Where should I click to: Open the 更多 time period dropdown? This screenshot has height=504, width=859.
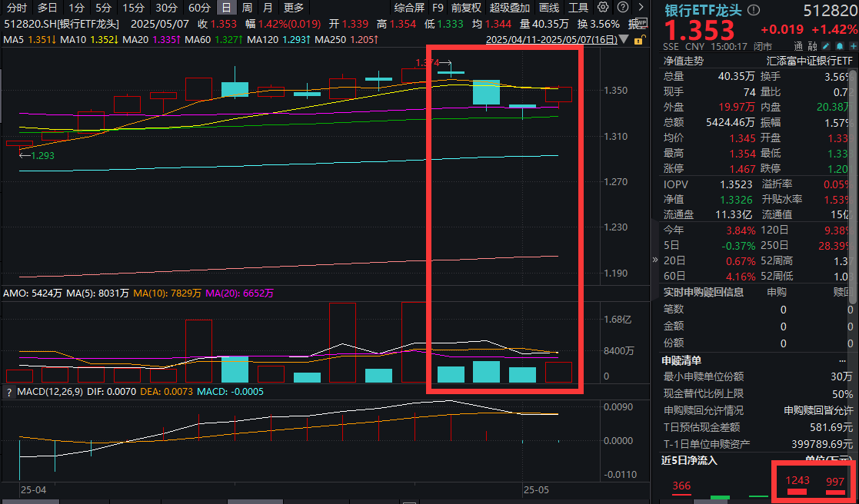(x=294, y=8)
